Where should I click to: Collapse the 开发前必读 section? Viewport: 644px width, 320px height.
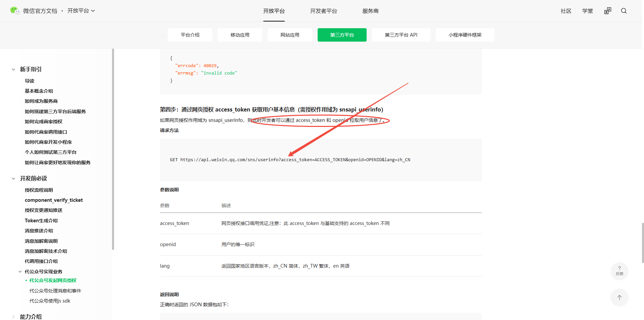coord(13,179)
